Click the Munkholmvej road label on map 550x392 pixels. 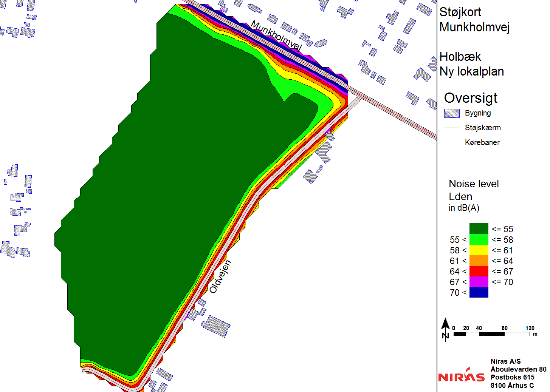point(276,36)
